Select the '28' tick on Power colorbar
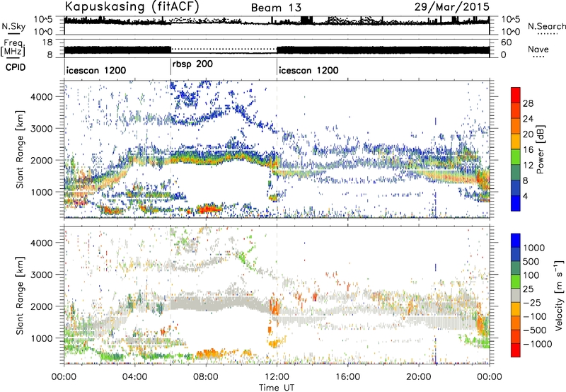The height and width of the screenshot is (392, 566). click(528, 103)
